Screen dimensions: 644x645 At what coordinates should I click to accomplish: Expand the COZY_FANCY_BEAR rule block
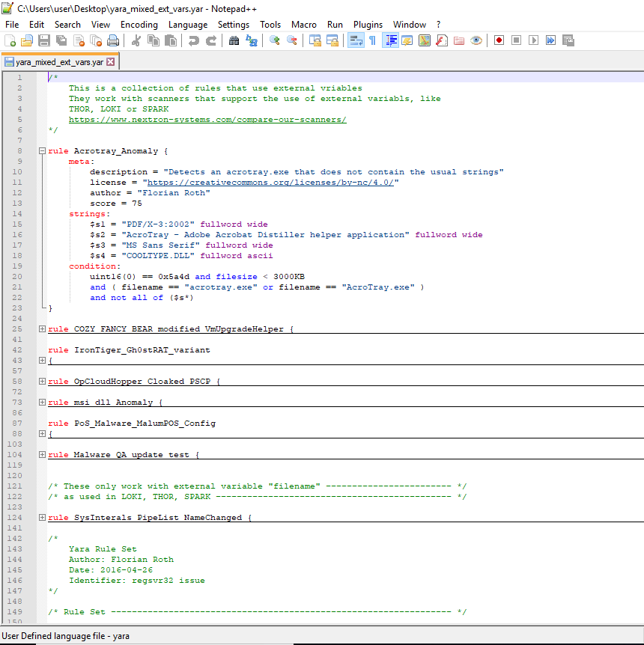42,328
